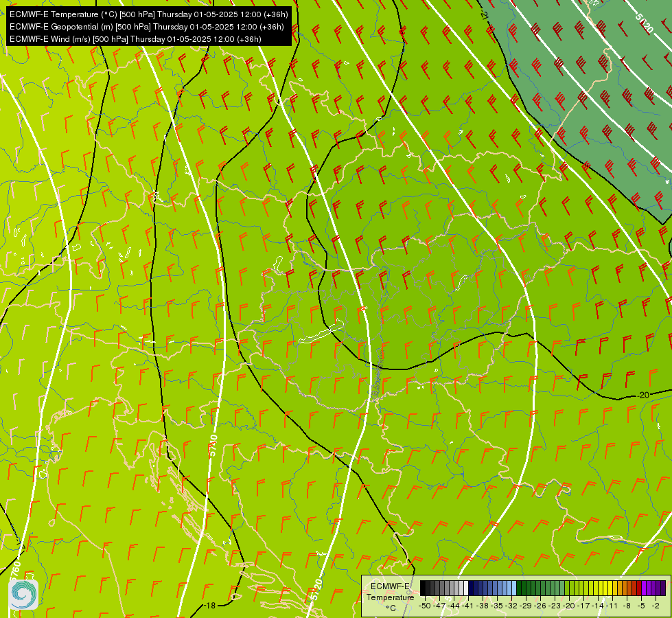Click the -11 value on the legend scale
672x618 pixels.
click(612, 606)
